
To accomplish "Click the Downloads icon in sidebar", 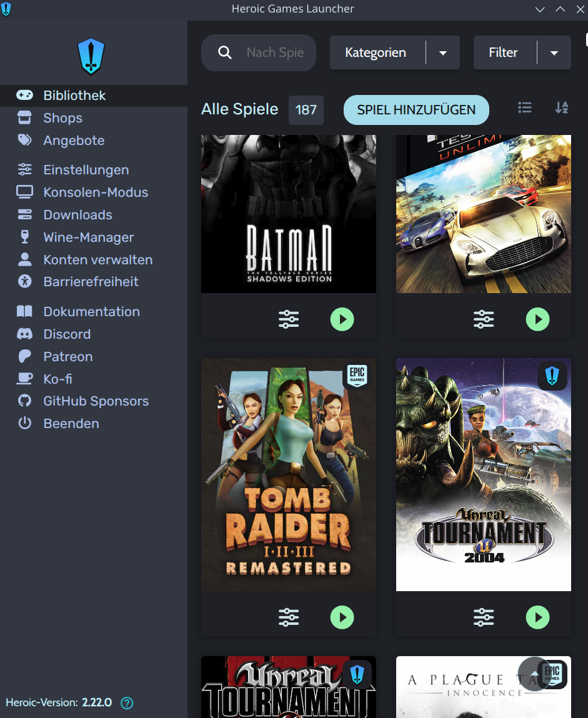I will point(25,215).
